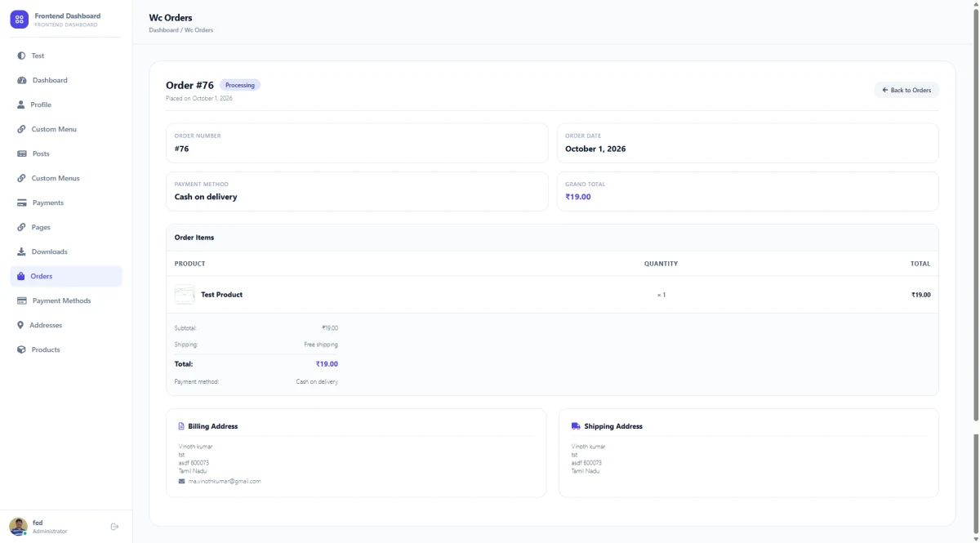Screen dimensions: 980x543
Task: Click the Orders bag sidebar icon
Action: (x=21, y=276)
